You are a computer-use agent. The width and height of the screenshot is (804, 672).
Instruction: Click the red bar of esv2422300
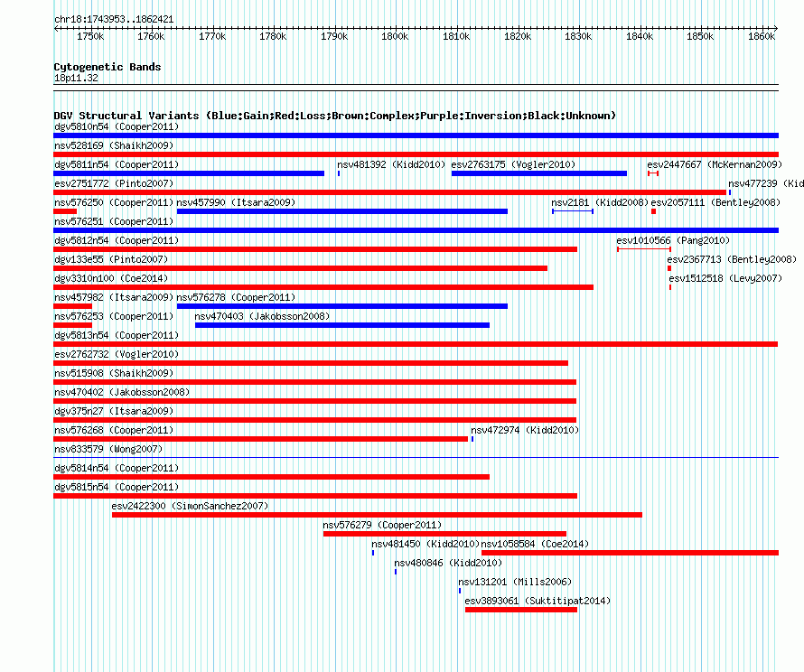[377, 515]
